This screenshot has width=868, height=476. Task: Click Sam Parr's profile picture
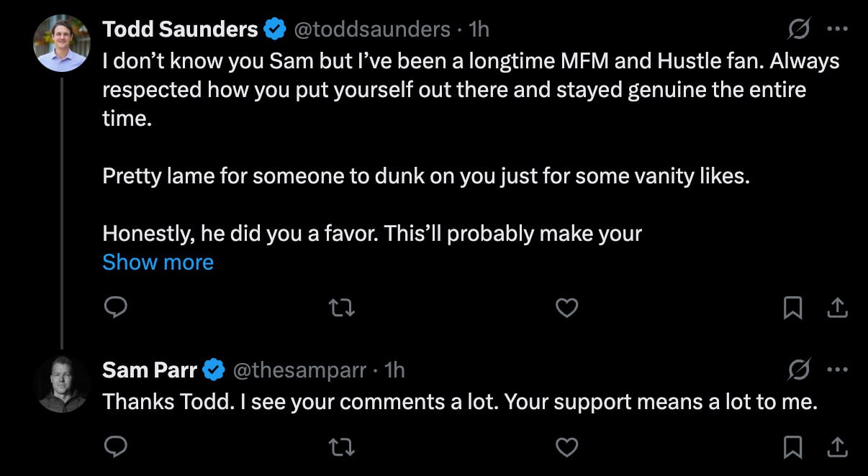[x=62, y=384]
